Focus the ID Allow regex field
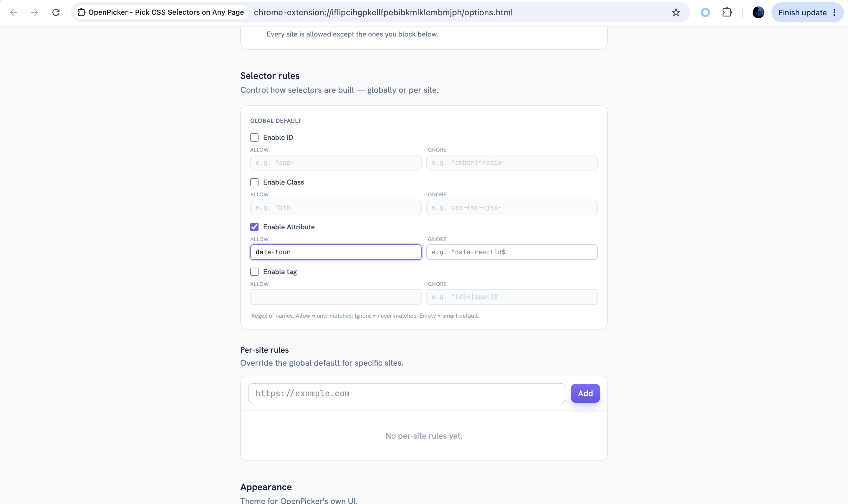 coord(336,163)
